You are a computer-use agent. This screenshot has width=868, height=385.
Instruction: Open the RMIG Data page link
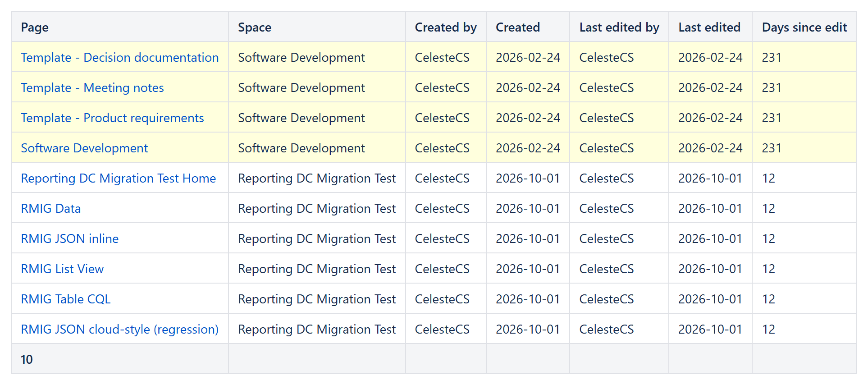click(x=51, y=208)
